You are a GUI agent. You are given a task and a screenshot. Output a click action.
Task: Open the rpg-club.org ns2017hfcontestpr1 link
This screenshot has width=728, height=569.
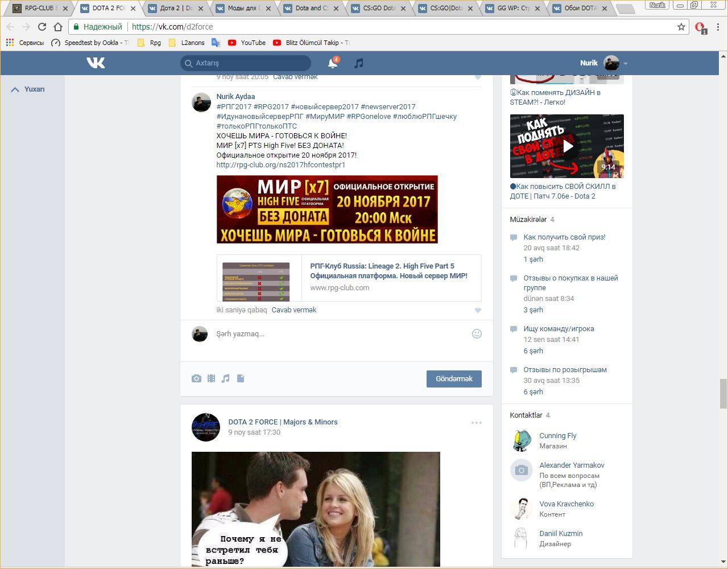coord(281,165)
